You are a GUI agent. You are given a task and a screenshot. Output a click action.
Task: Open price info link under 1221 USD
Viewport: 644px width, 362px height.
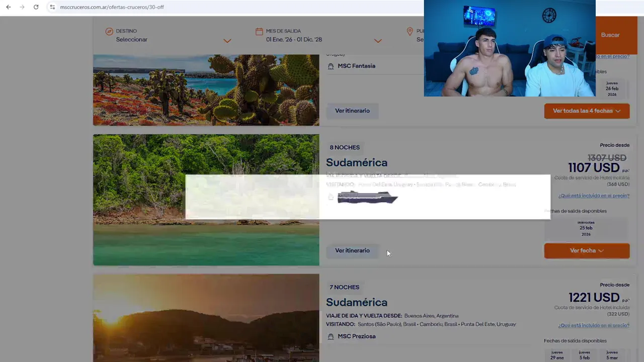pyautogui.click(x=594, y=325)
